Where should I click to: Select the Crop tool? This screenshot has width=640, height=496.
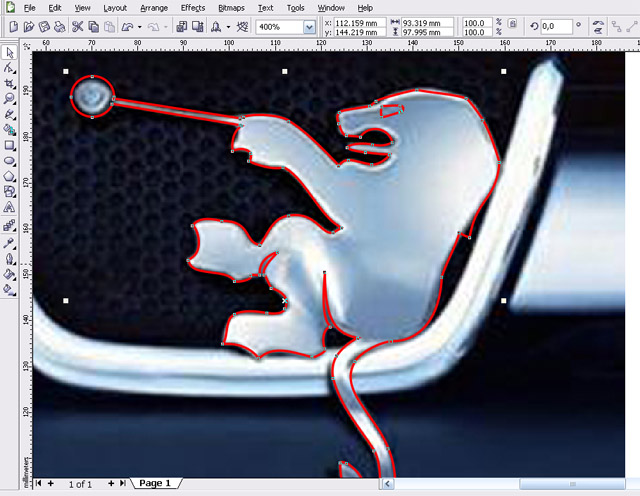coord(9,83)
